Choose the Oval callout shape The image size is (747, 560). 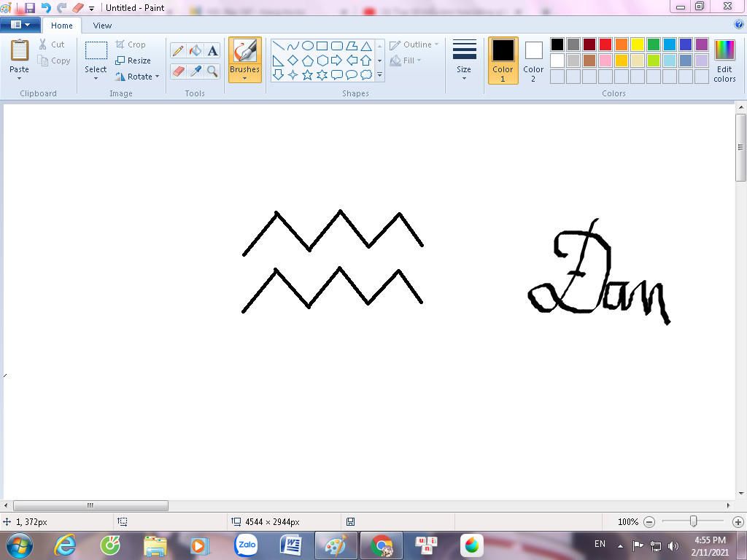tap(352, 75)
